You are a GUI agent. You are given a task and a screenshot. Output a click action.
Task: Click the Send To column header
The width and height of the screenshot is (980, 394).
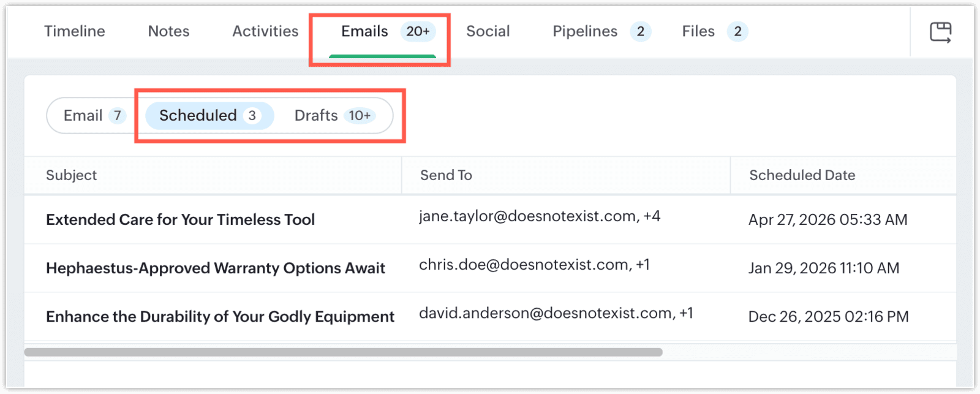(446, 175)
